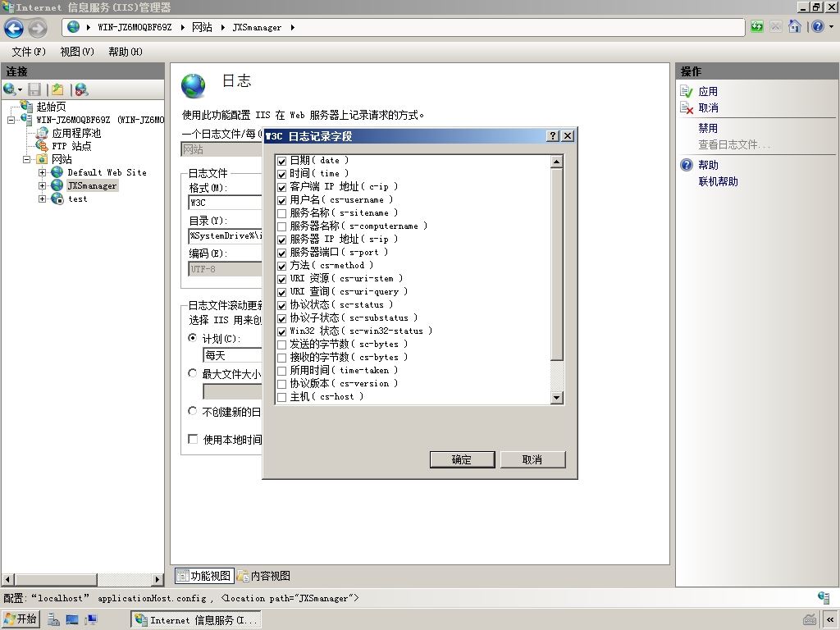This screenshot has width=840, height=630.
Task: Confirm dialog with 确定 button
Action: tap(462, 459)
